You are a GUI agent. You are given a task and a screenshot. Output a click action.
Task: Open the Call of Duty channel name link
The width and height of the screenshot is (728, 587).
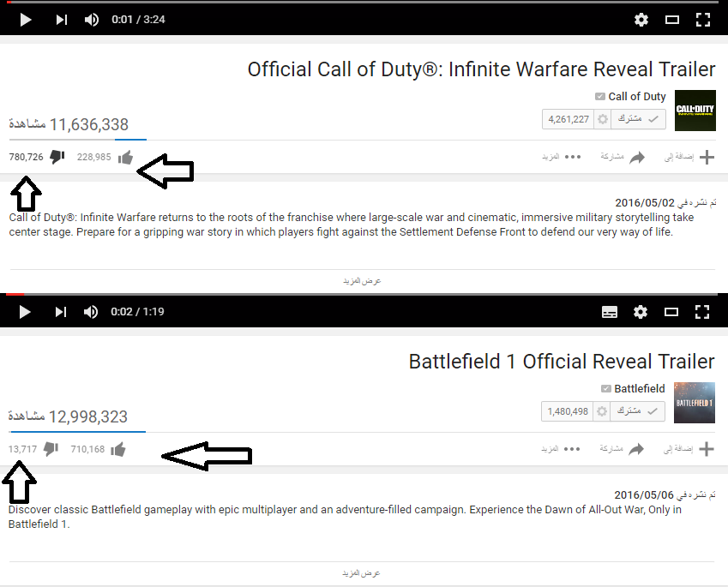pyautogui.click(x=637, y=97)
